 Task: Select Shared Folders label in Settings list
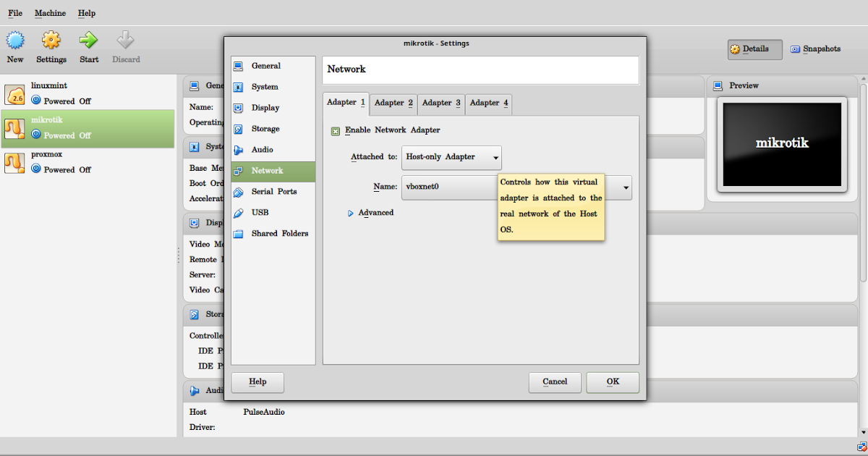click(280, 234)
